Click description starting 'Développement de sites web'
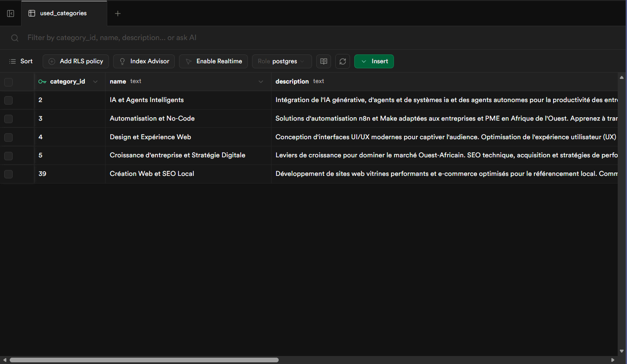The width and height of the screenshot is (627, 364). pyautogui.click(x=444, y=174)
